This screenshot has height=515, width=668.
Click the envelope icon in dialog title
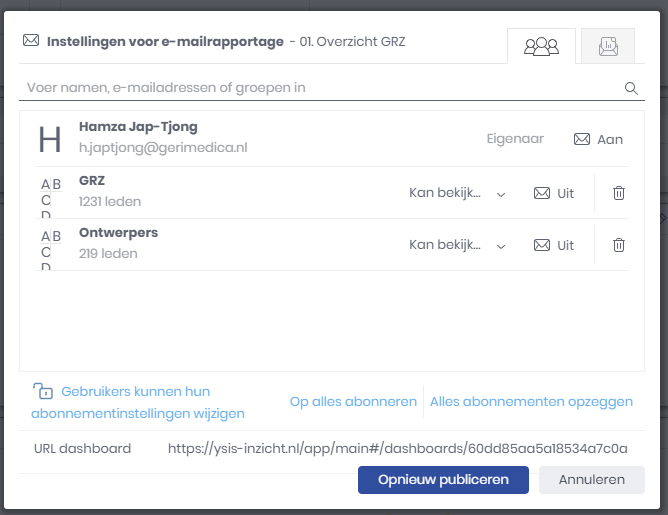pyautogui.click(x=31, y=42)
